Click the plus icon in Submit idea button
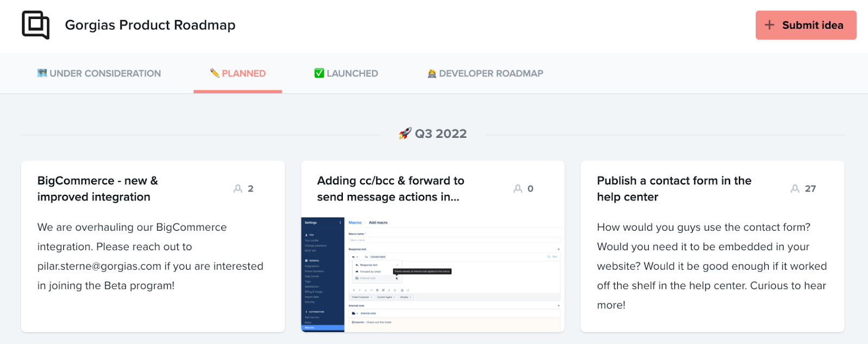This screenshot has width=868, height=344. click(769, 25)
